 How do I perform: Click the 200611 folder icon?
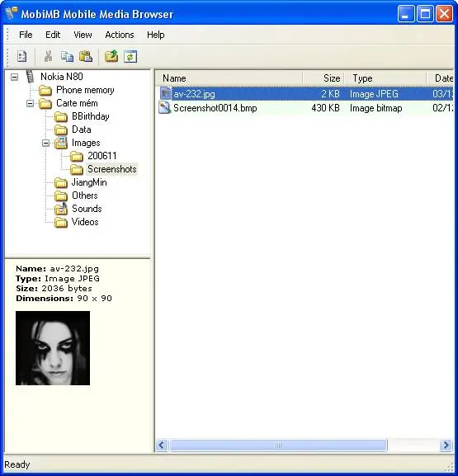point(77,157)
